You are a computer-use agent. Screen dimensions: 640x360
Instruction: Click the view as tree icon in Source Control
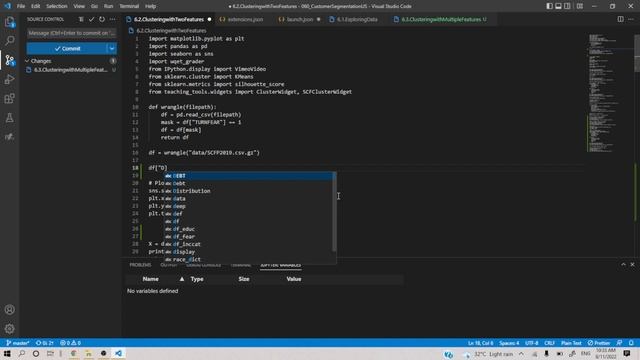pos(81,19)
